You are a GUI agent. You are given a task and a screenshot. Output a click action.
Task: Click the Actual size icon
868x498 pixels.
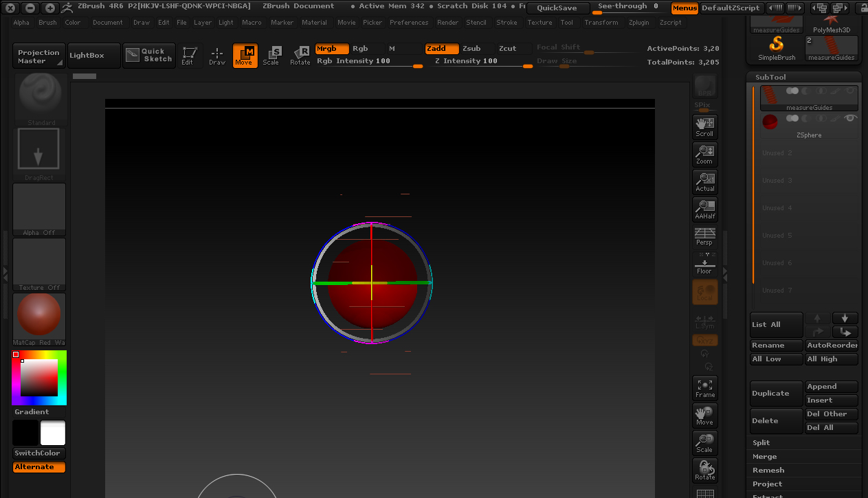[704, 182]
